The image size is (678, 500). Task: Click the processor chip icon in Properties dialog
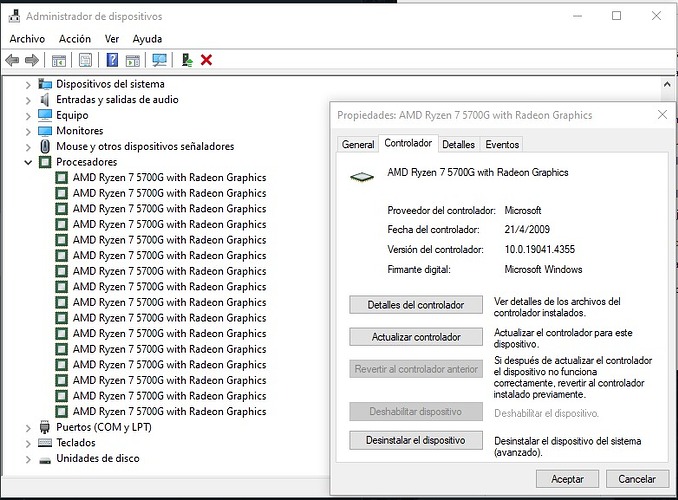pyautogui.click(x=362, y=177)
